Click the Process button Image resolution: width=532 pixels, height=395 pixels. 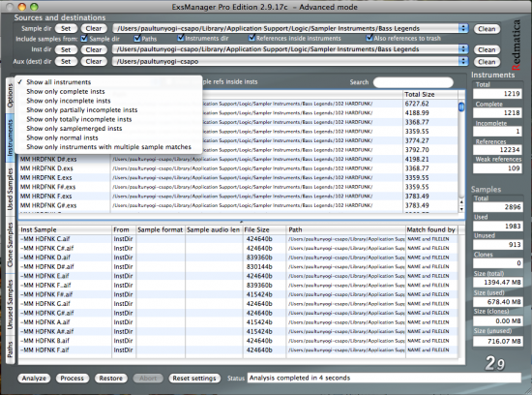pos(72,378)
